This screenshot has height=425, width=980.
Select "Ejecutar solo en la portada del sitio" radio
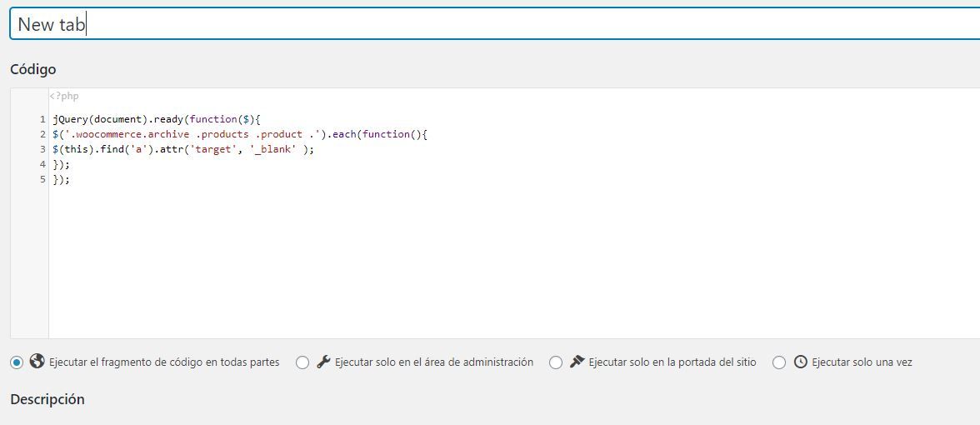[x=556, y=362]
